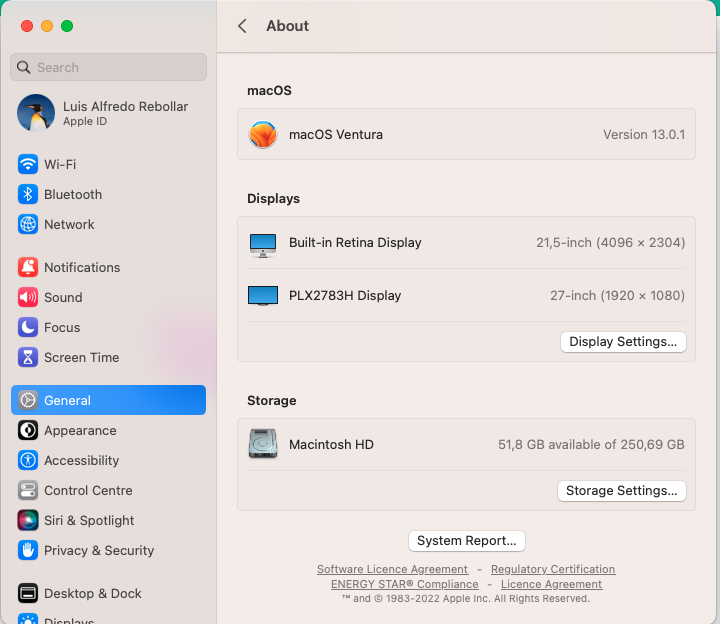This screenshot has width=720, height=624.
Task: Click the red close window button
Action: 27,26
